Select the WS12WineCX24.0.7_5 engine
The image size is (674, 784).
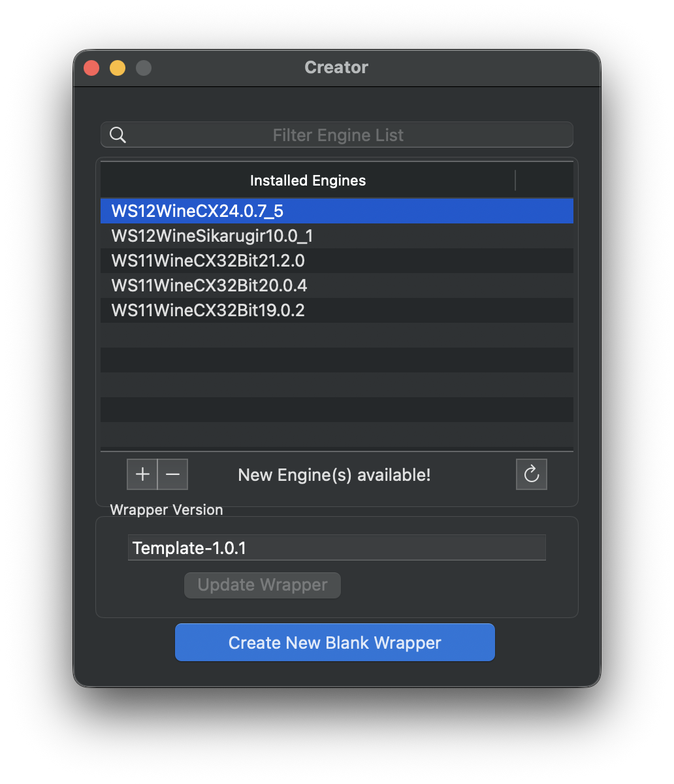[197, 211]
